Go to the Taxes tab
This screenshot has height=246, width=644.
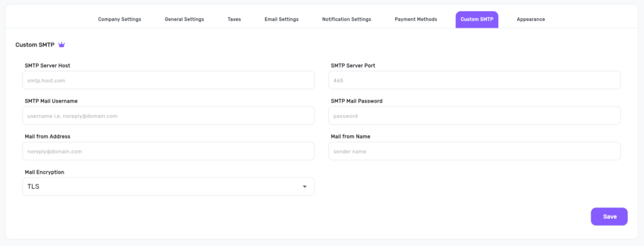[x=234, y=20]
